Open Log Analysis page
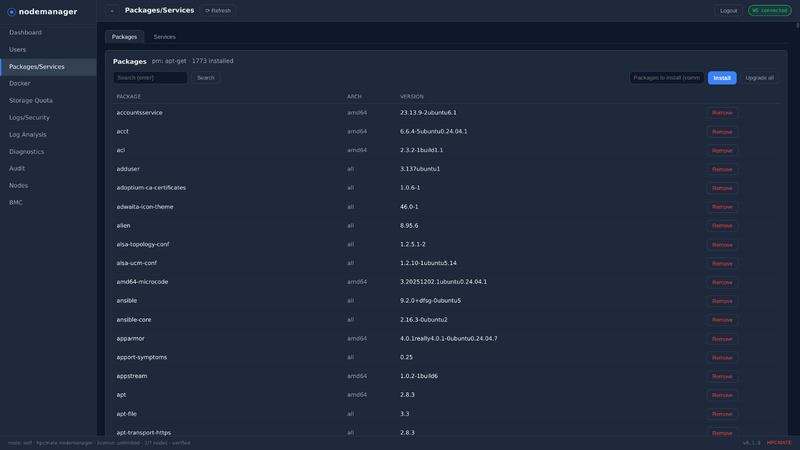 (48, 135)
